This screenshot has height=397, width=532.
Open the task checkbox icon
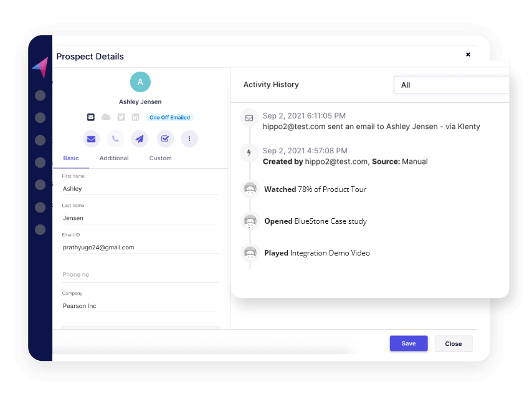click(164, 138)
